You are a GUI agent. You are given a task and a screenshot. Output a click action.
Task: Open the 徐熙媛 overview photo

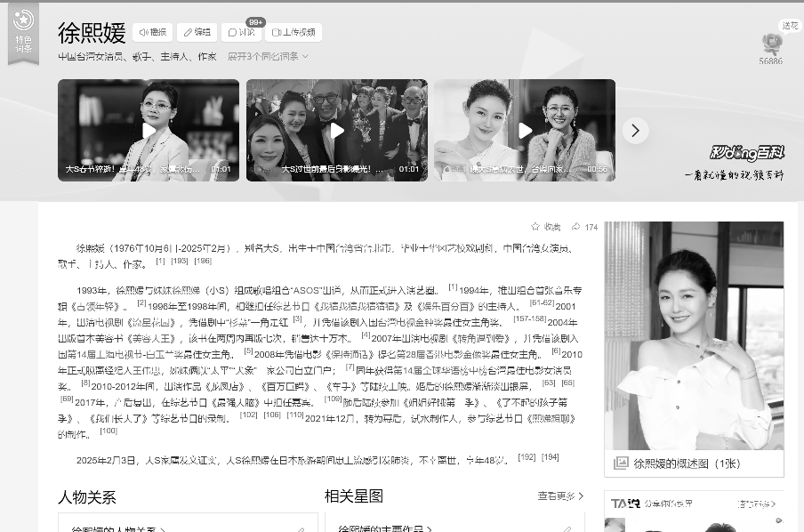[694, 336]
